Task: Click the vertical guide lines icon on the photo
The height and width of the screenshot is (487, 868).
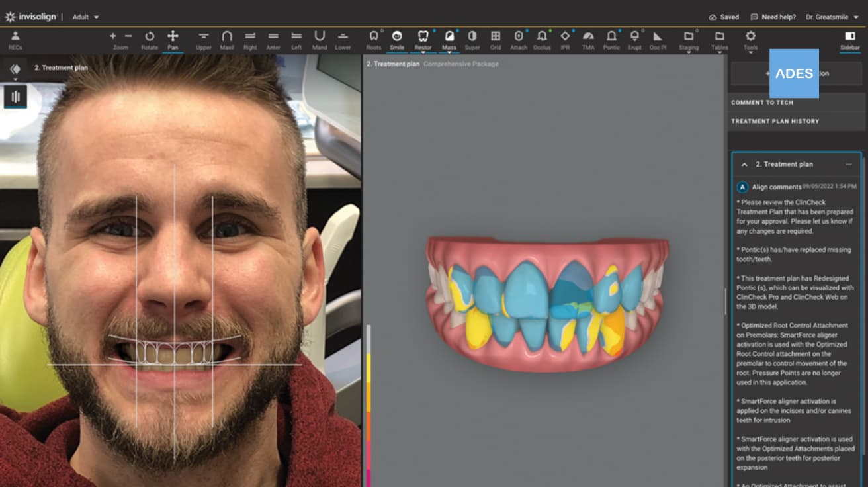Action: tap(15, 97)
